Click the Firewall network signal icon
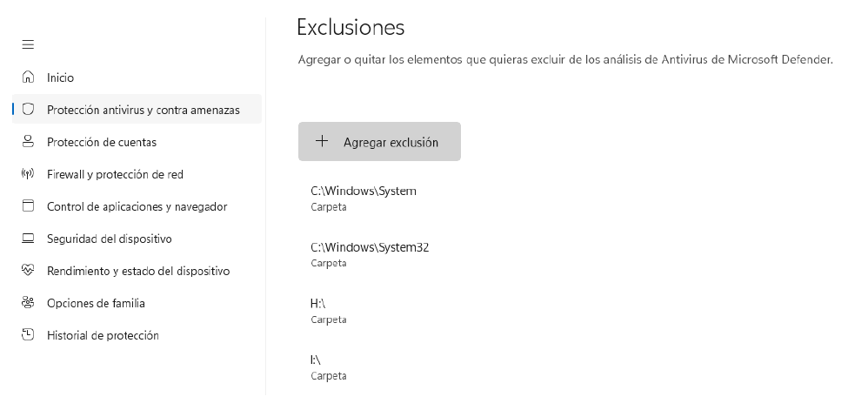This screenshot has height=397, width=868. coord(28,174)
